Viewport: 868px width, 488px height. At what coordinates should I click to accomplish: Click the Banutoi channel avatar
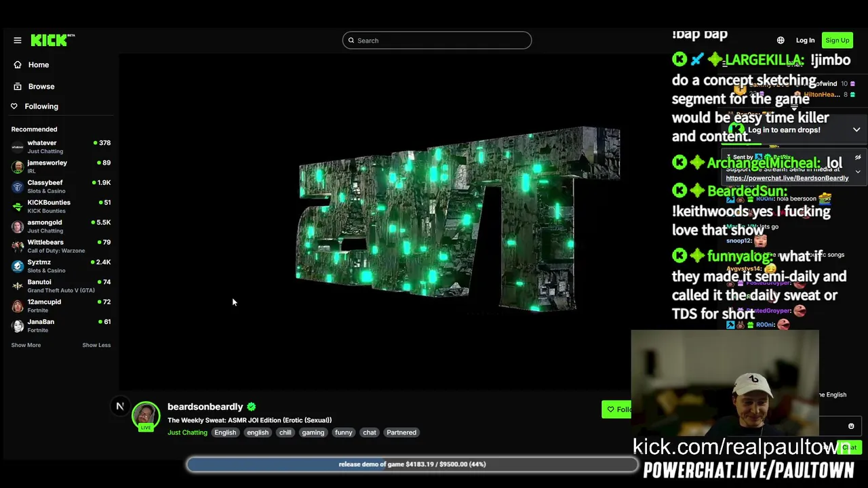click(x=18, y=286)
